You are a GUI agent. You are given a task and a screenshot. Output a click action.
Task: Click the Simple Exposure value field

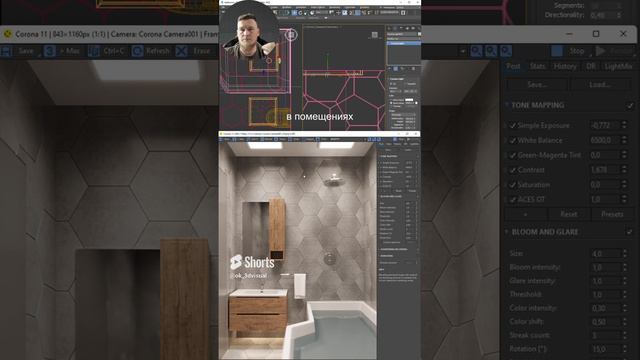604,126
